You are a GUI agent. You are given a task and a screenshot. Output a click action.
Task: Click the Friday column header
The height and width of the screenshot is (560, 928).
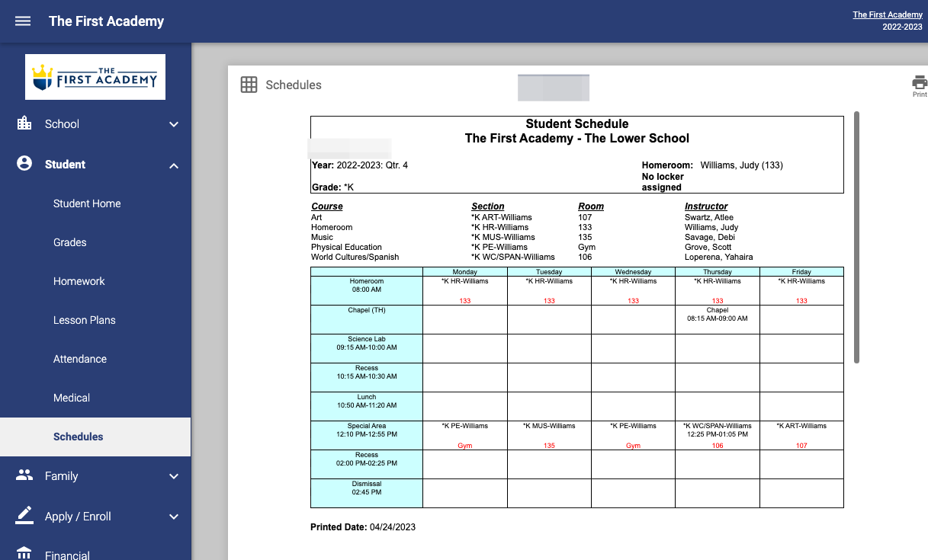click(x=801, y=272)
